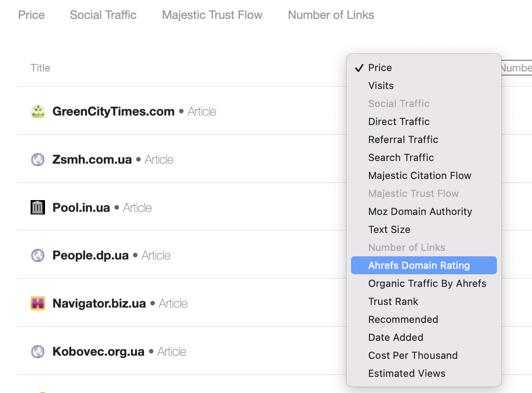Click the People.dp.ua globe icon
532x393 pixels.
click(38, 255)
